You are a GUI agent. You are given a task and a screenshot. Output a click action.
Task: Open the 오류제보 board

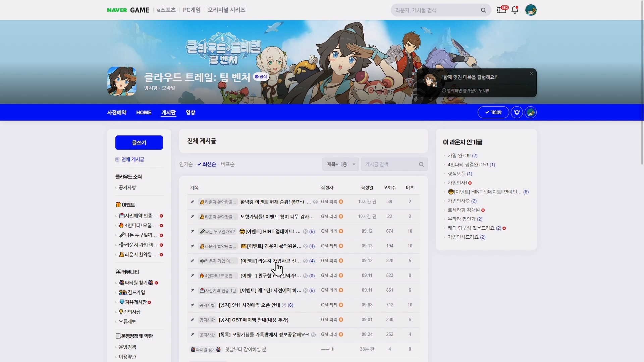click(x=127, y=322)
